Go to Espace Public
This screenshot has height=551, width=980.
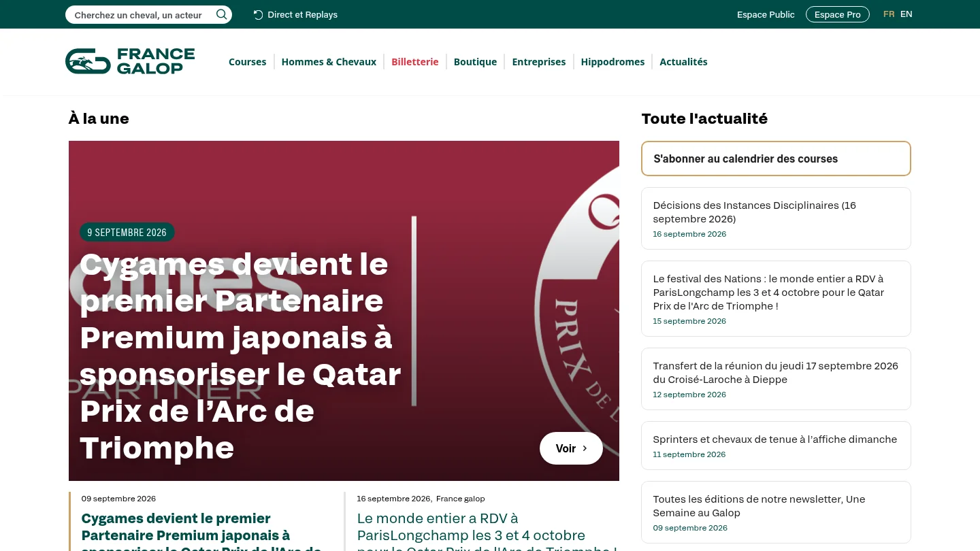766,15
